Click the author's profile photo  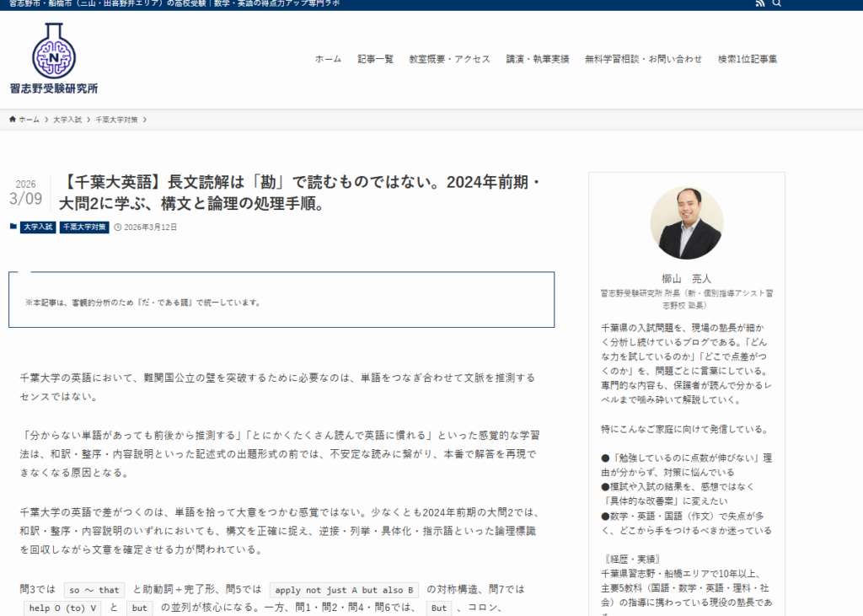(x=686, y=222)
